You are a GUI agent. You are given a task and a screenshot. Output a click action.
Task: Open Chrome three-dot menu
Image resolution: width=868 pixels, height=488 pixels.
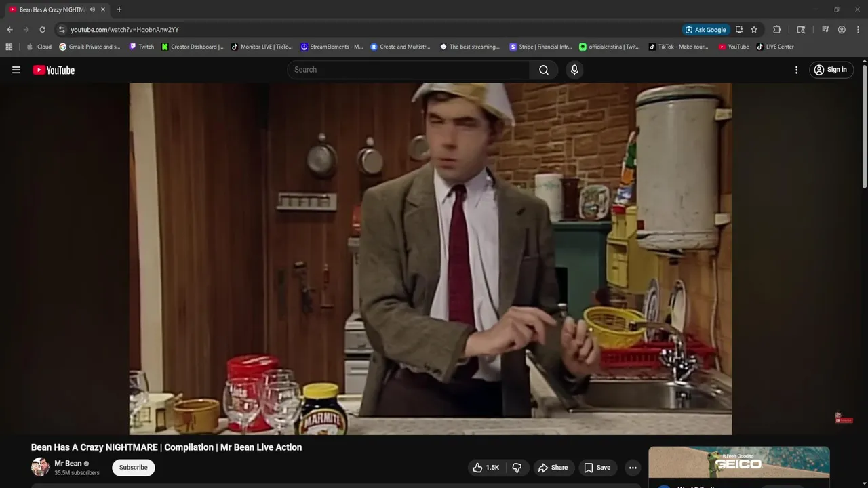point(857,30)
